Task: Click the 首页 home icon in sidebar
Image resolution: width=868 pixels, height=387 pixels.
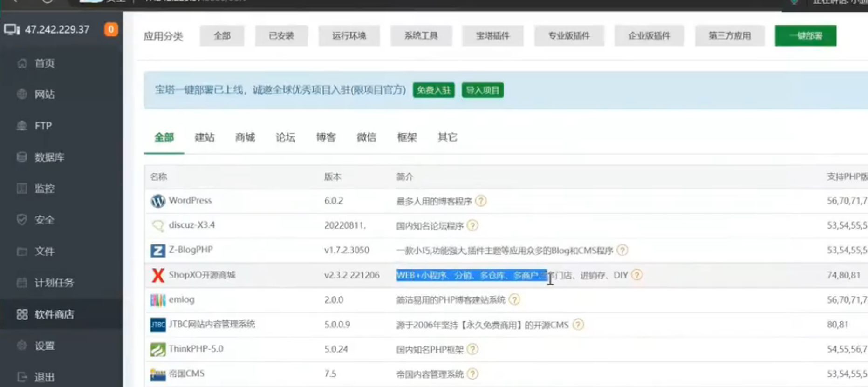Action: pos(22,63)
